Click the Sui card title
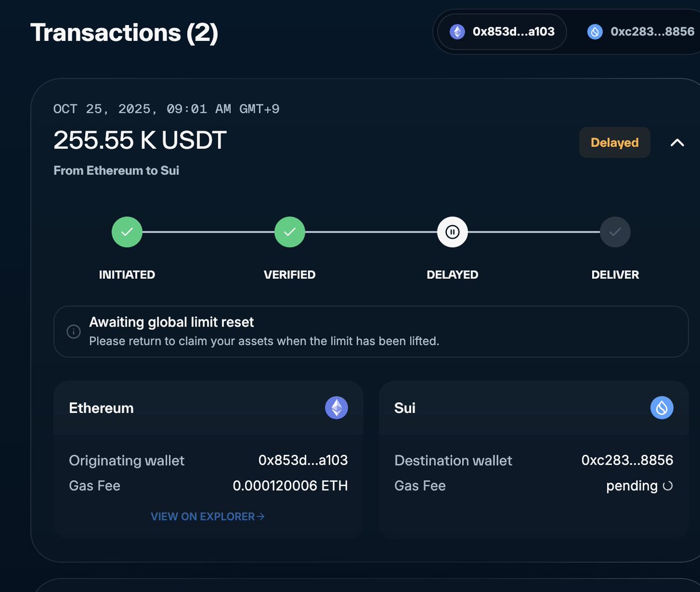This screenshot has height=592, width=700. (x=405, y=408)
